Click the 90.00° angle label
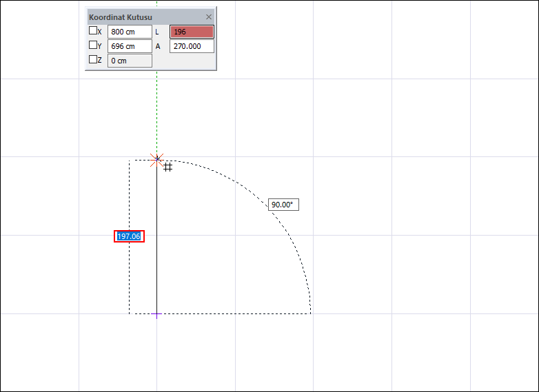The image size is (539, 392). (283, 205)
